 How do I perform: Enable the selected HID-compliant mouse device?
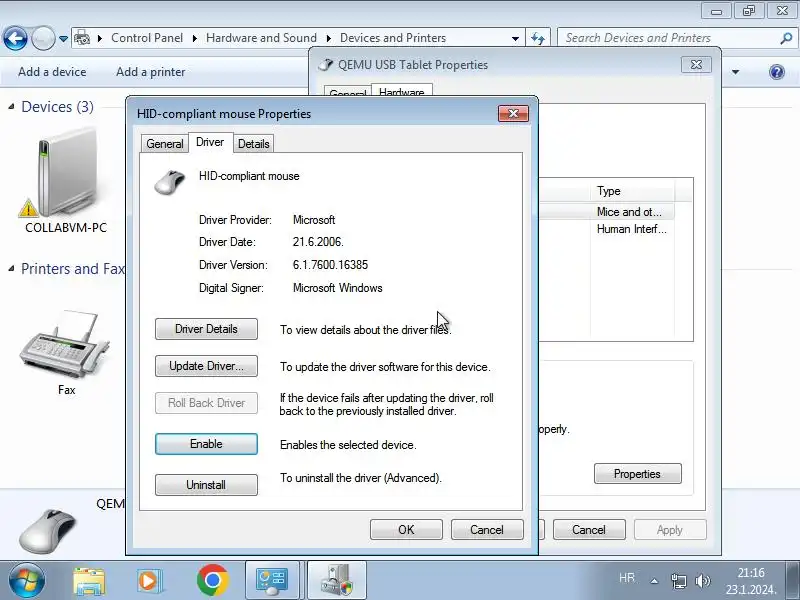206,444
